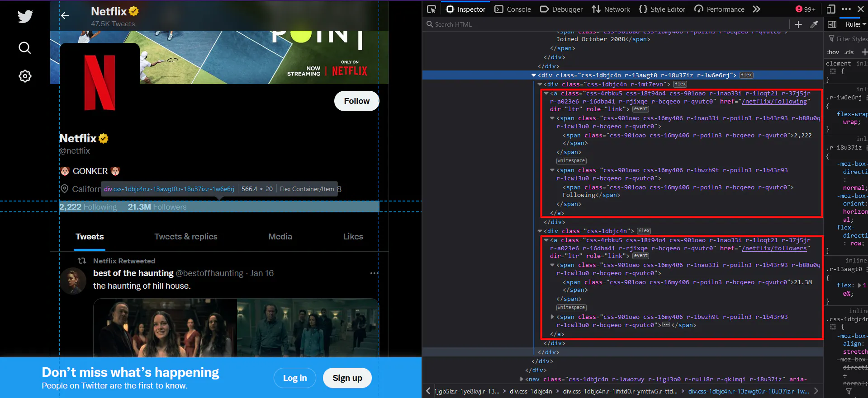Open the Debugger tab
868x398 pixels.
click(x=561, y=9)
